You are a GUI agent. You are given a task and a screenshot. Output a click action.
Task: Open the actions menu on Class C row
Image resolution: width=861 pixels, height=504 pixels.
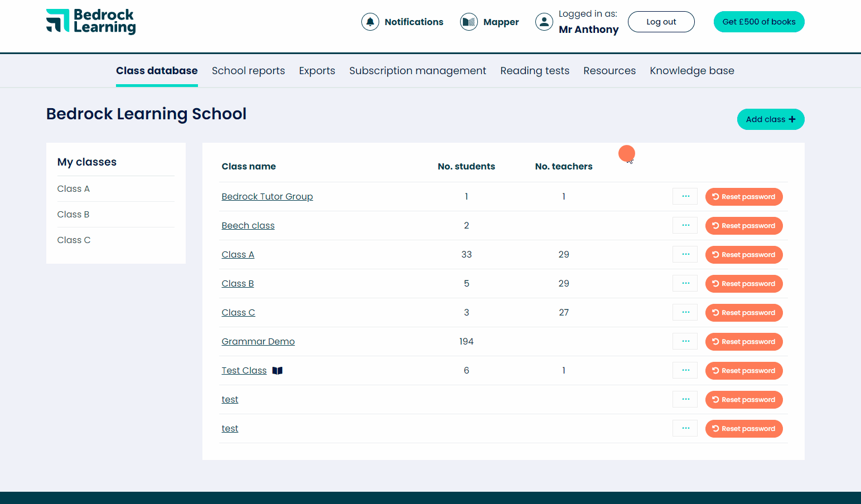click(685, 312)
